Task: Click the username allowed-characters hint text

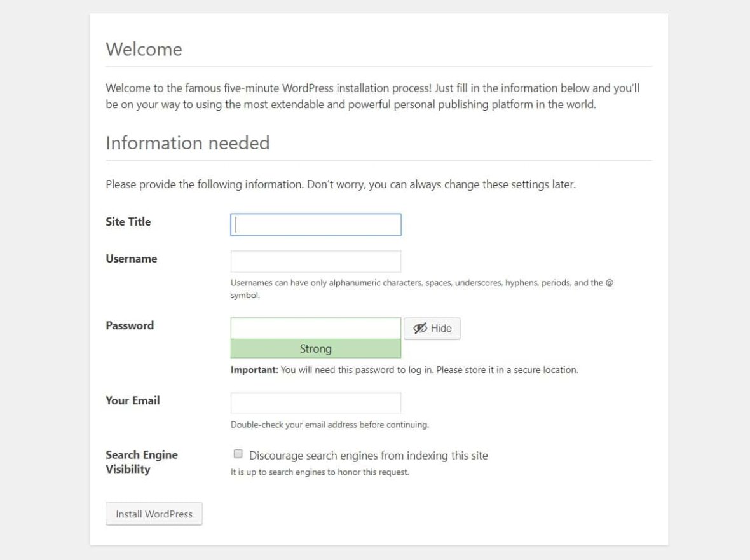Action: 421,283
